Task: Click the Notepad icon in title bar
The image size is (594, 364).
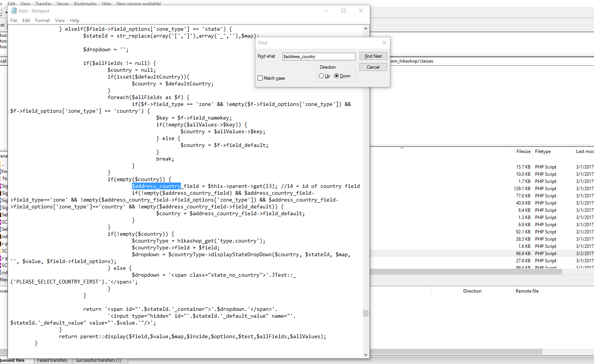Action: click(x=14, y=11)
